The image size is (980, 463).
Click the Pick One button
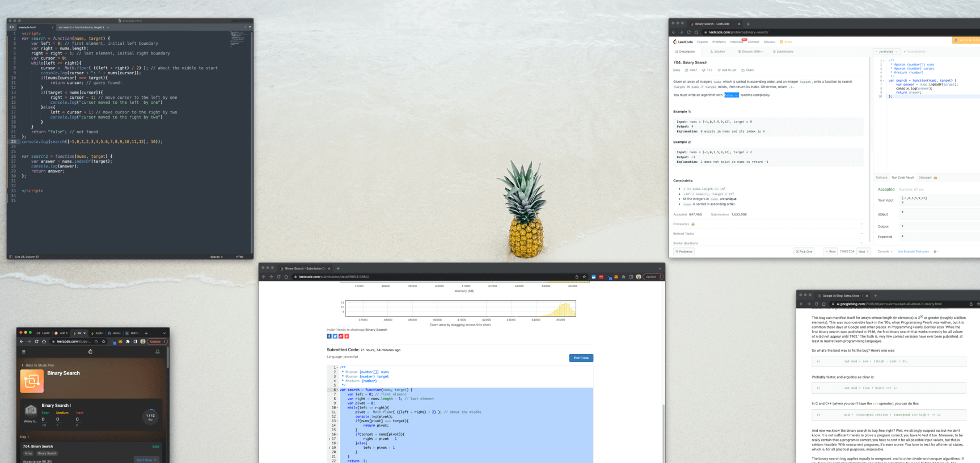[804, 251]
